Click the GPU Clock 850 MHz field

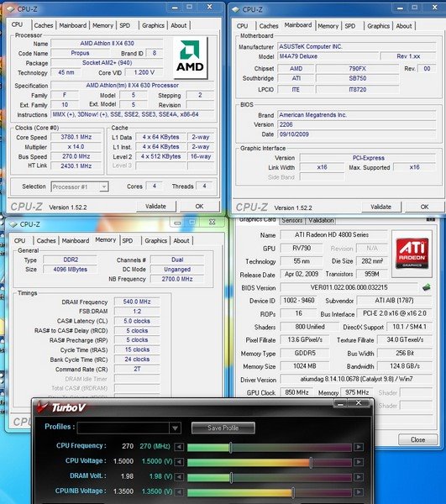pyautogui.click(x=296, y=392)
